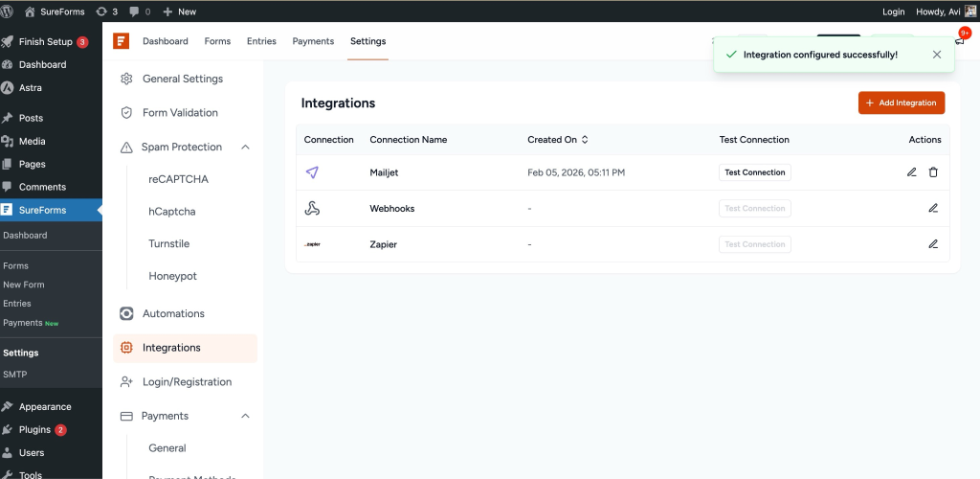Open the New content menu
The image size is (980, 479).
[x=179, y=11]
